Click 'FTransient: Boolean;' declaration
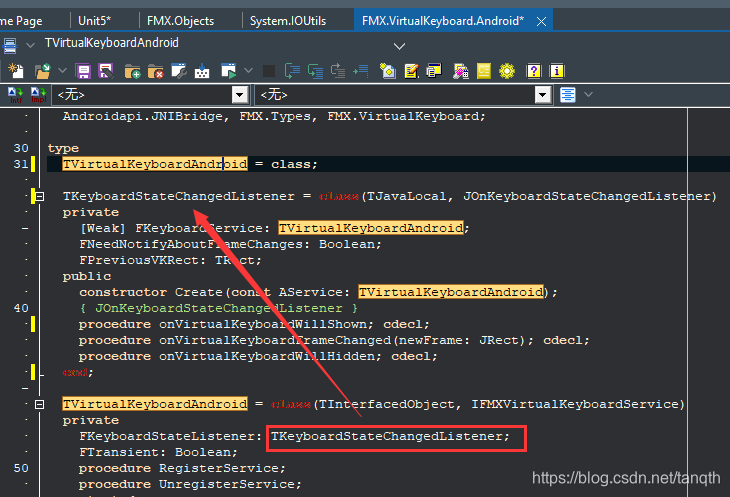The height and width of the screenshot is (497, 730). [158, 452]
